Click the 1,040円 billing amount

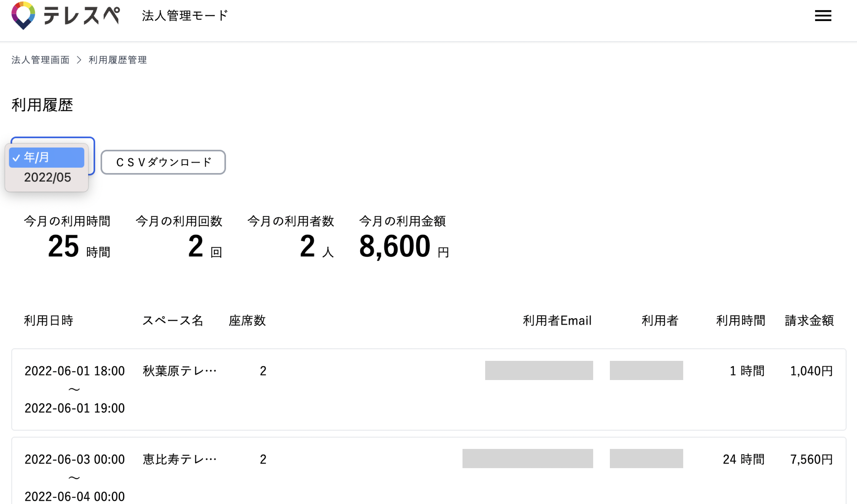pos(811,371)
